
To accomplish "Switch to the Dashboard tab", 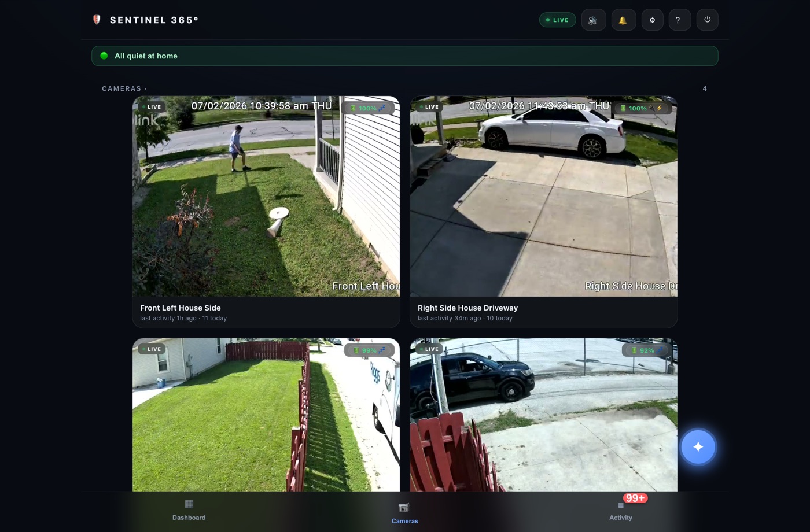I will 189,511.
